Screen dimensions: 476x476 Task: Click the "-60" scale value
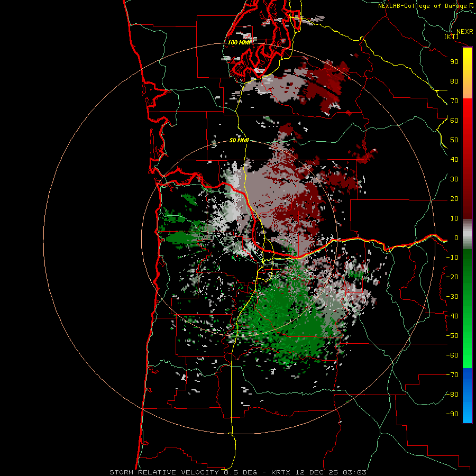pos(452,355)
